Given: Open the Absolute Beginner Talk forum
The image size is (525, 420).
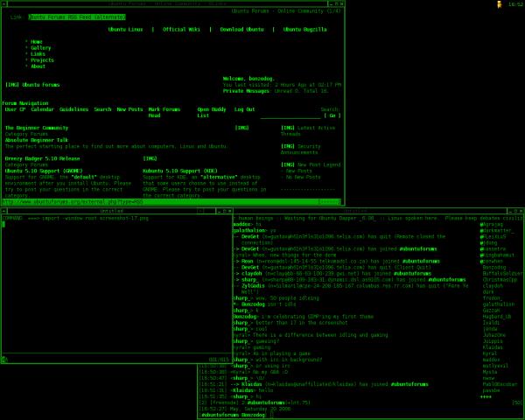Looking at the screenshot, I should tap(37, 140).
